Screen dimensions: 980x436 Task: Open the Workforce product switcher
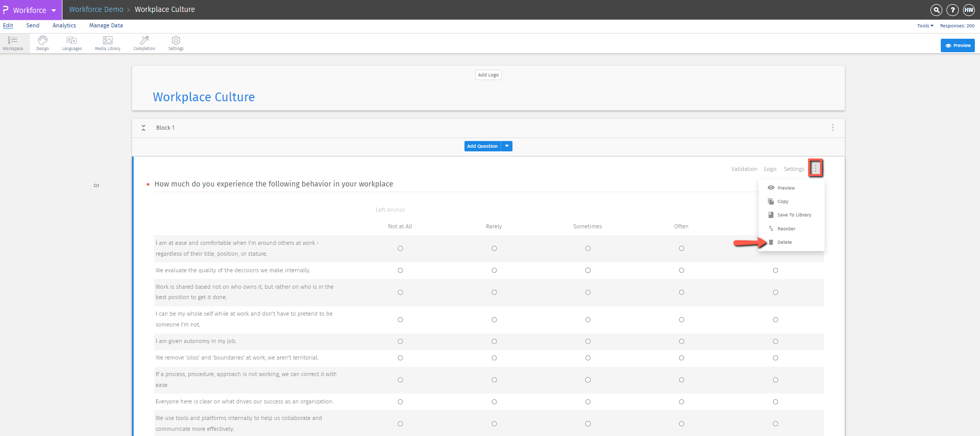pos(30,10)
